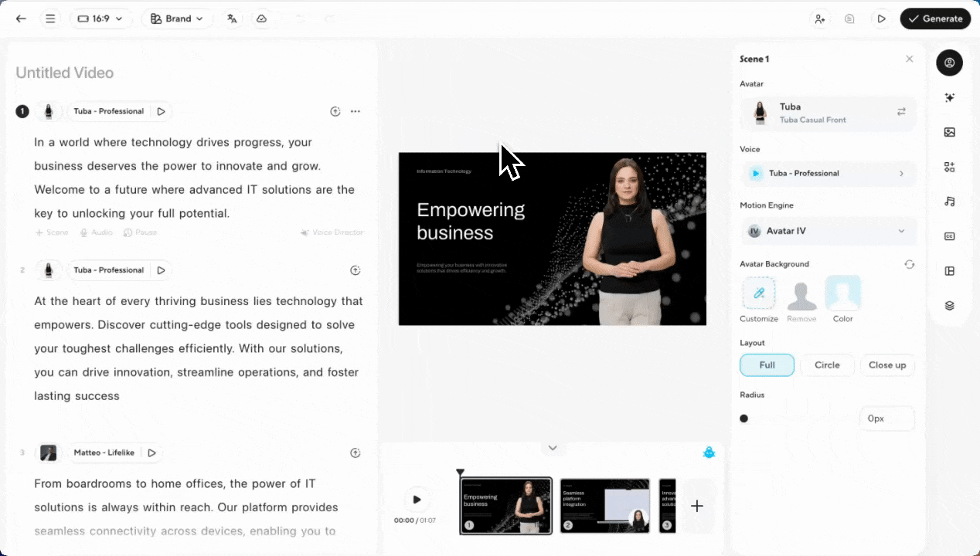The width and height of the screenshot is (980, 556).
Task: Open the music note audio panel
Action: click(x=949, y=202)
